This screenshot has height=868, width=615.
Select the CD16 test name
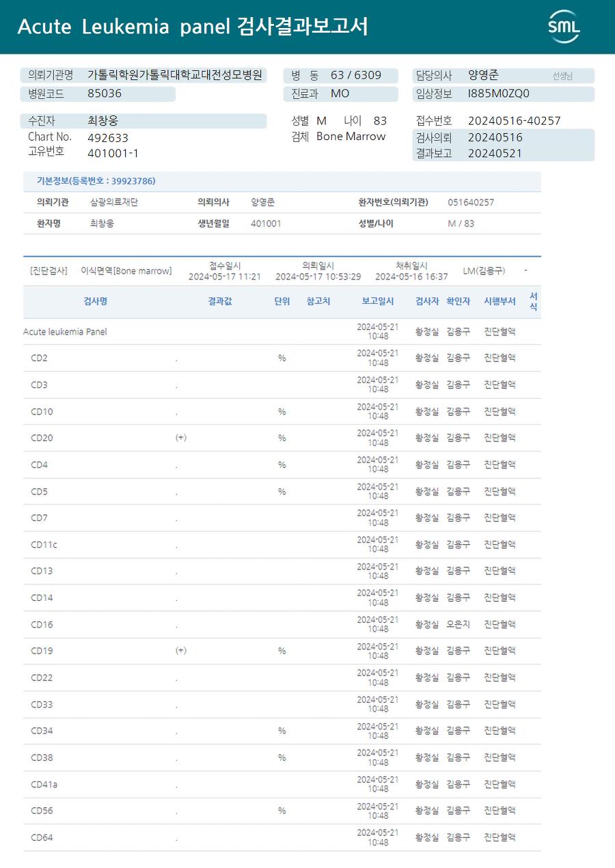pos(42,624)
